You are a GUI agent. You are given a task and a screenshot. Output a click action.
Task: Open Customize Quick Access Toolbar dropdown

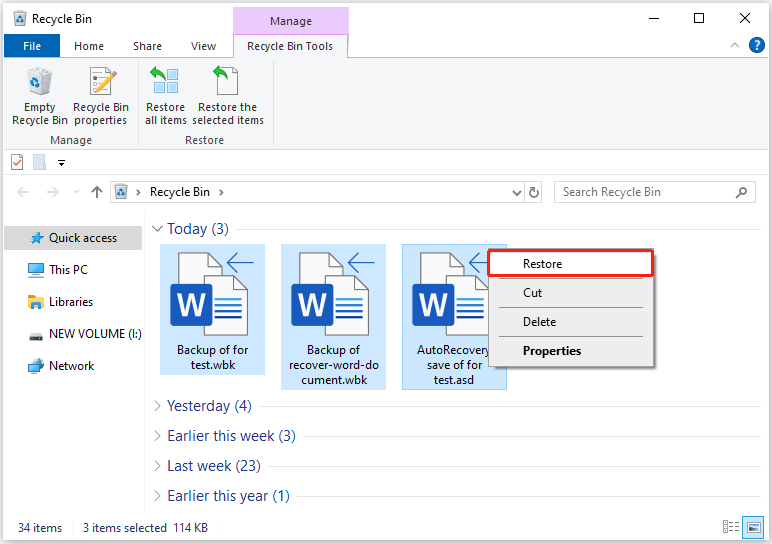pos(62,162)
